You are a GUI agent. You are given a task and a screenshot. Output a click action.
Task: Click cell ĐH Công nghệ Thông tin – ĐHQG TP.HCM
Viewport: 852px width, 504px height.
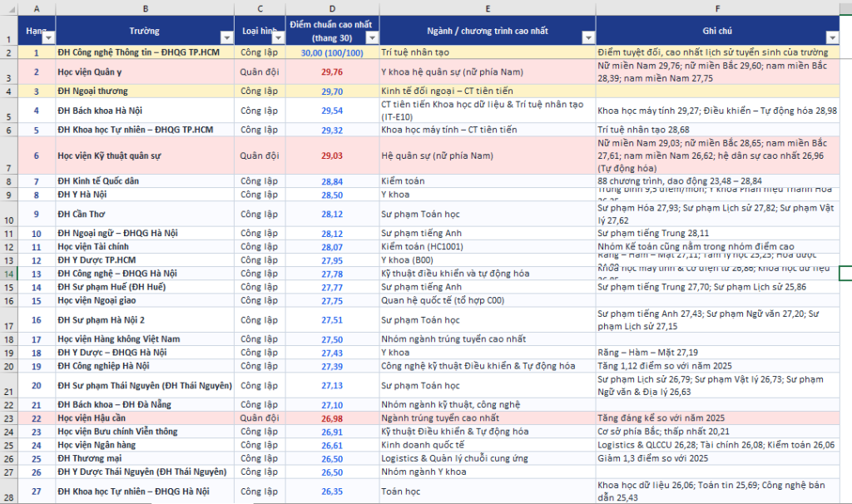145,52
